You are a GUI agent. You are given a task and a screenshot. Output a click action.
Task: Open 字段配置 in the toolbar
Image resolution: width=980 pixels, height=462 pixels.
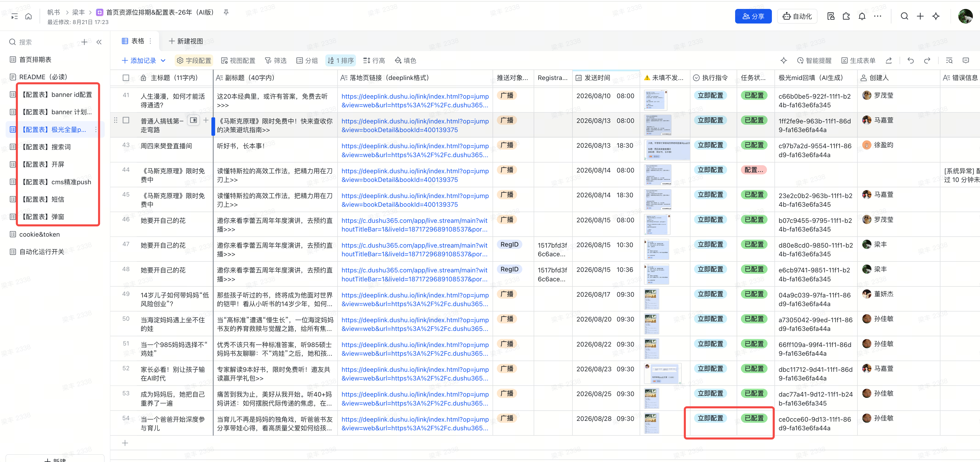[194, 61]
